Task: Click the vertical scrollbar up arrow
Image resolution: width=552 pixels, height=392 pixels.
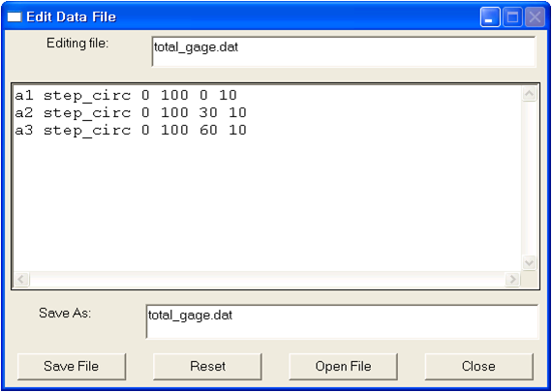Action: tap(529, 94)
